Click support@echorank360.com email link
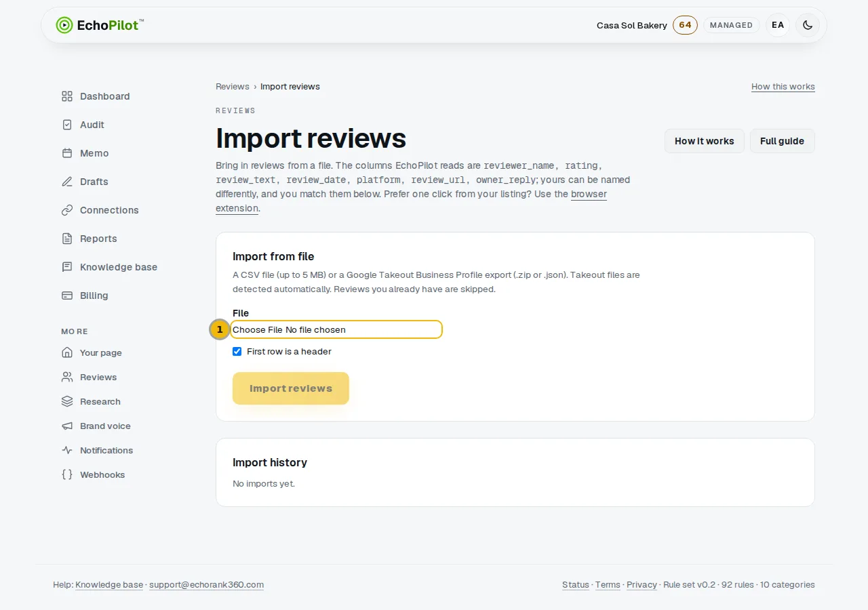 [x=206, y=585]
